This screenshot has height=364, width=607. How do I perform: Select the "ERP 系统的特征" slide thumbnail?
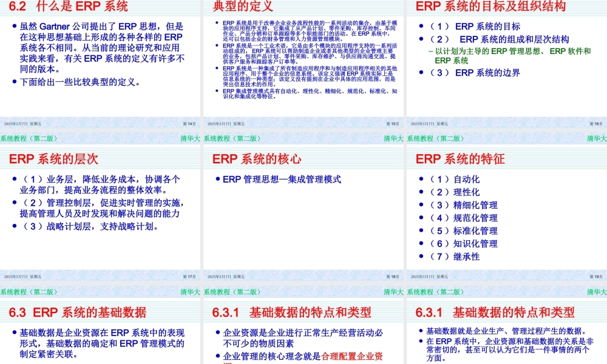(507, 207)
